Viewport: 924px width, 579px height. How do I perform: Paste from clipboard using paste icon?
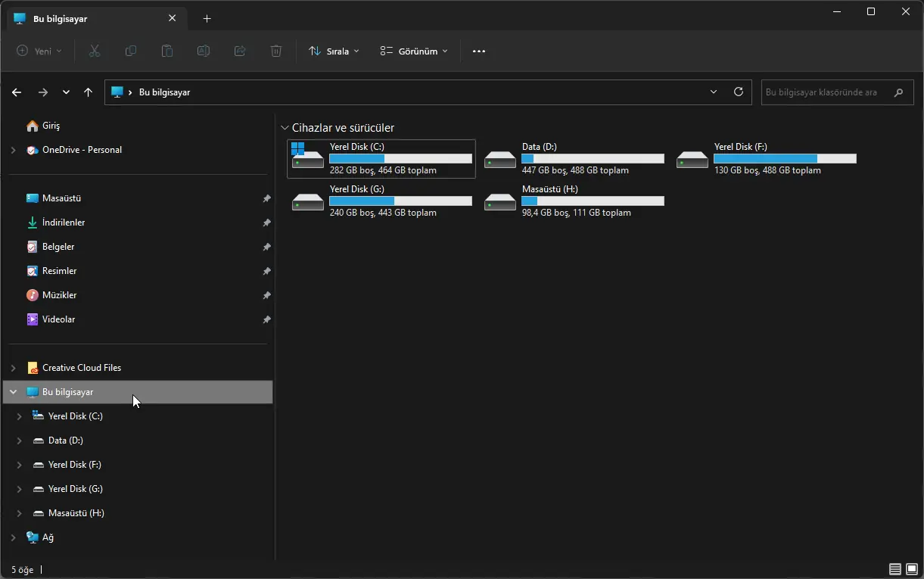point(166,51)
